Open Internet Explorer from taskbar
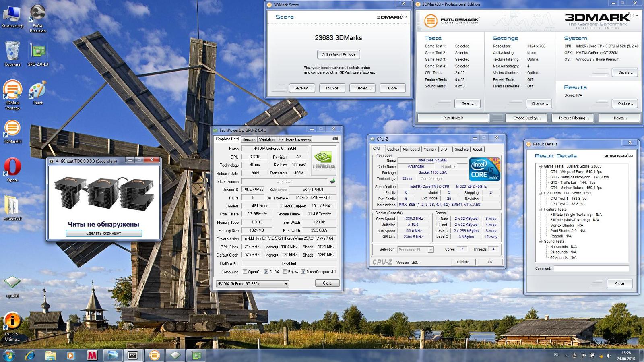The image size is (644, 362). pyautogui.click(x=30, y=355)
